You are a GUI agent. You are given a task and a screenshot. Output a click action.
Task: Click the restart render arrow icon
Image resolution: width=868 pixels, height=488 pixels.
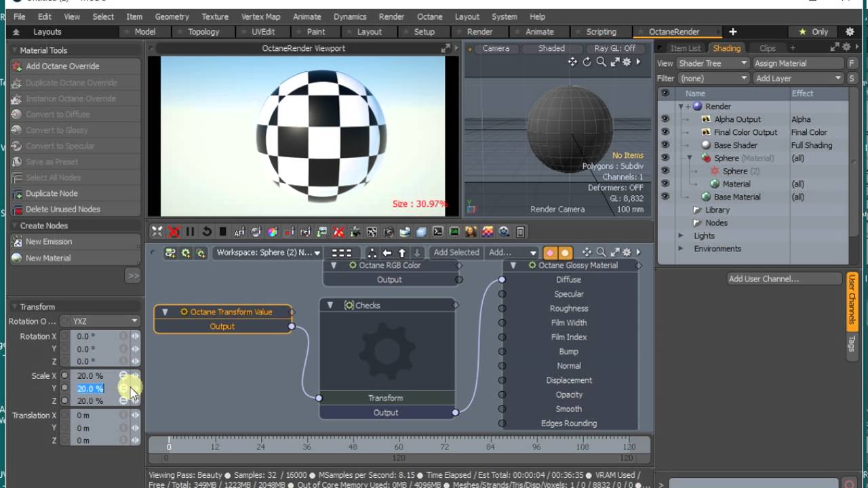coord(207,232)
